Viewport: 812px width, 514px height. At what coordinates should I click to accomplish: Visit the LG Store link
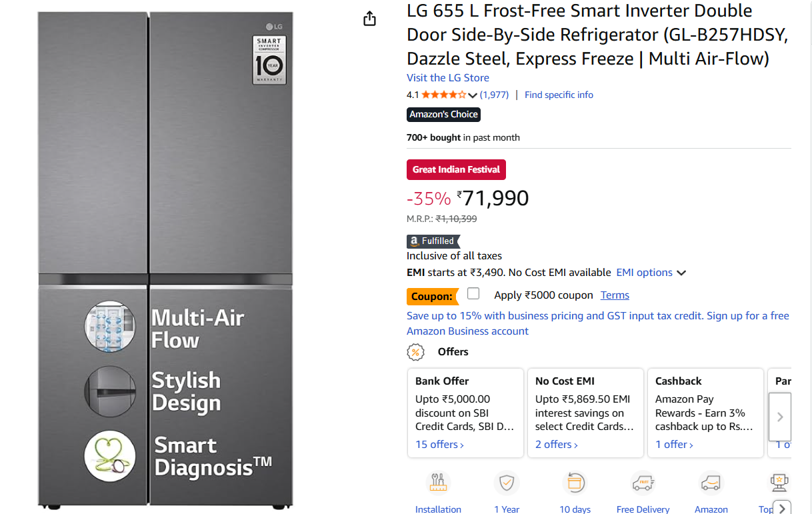(x=448, y=78)
